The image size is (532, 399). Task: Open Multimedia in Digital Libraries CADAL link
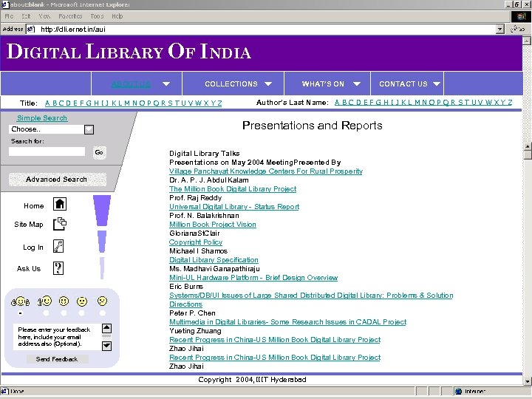click(x=287, y=321)
